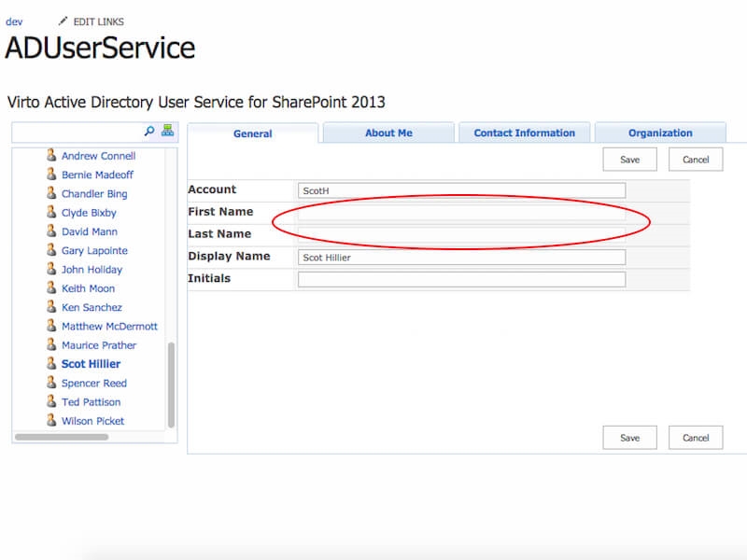Click the user icon beside Clyde Bixby
This screenshot has height=560, width=747.
(51, 212)
